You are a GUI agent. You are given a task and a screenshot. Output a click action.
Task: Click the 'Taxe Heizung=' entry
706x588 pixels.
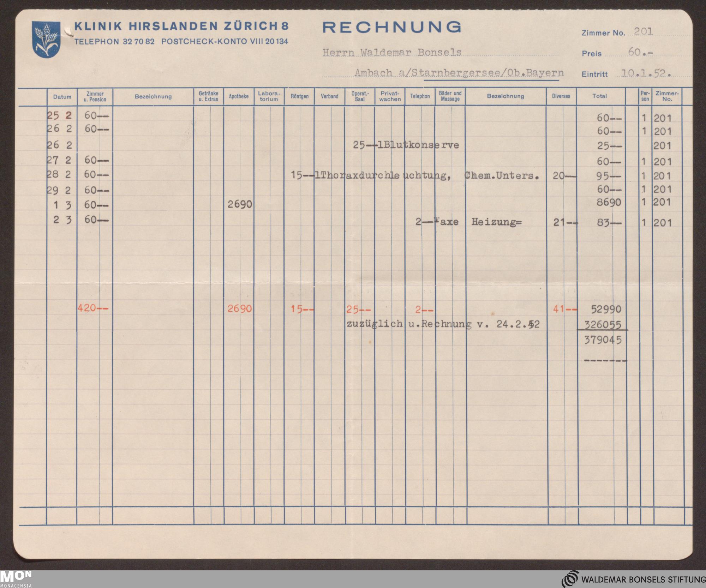(478, 222)
